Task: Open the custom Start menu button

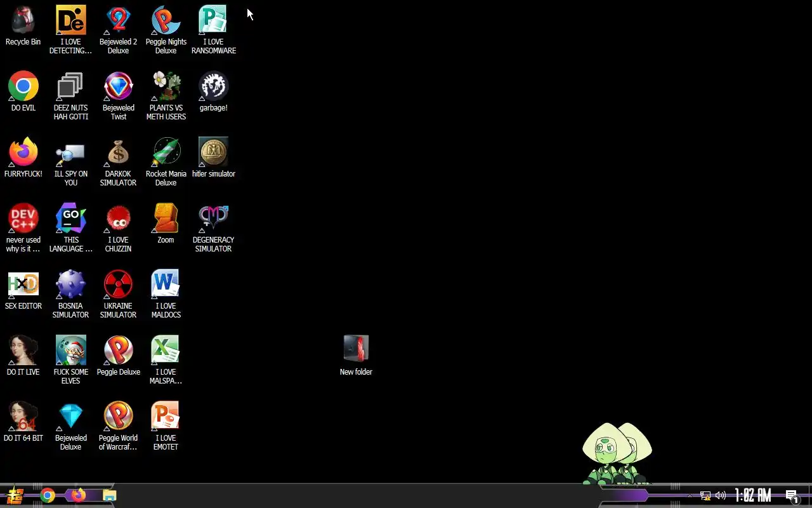Action: 15,495
